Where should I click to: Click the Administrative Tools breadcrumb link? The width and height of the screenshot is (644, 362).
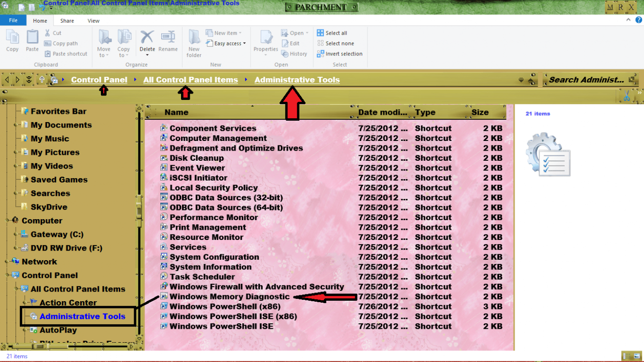click(297, 80)
